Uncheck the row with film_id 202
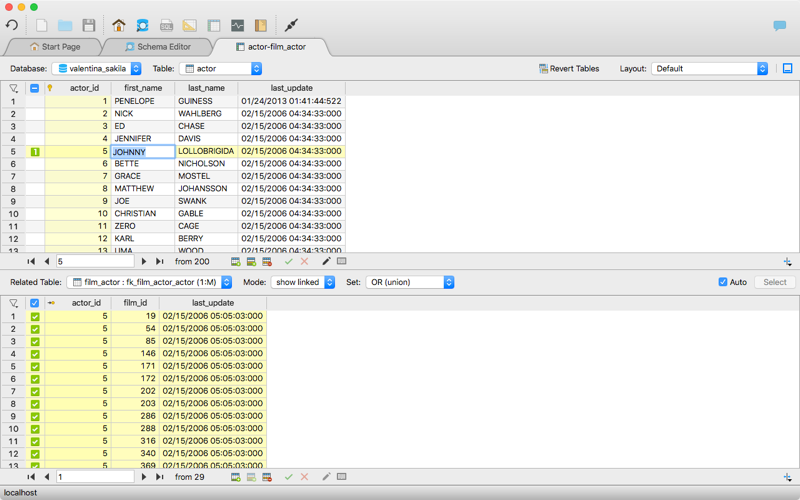Image resolution: width=800 pixels, height=500 pixels. point(35,391)
